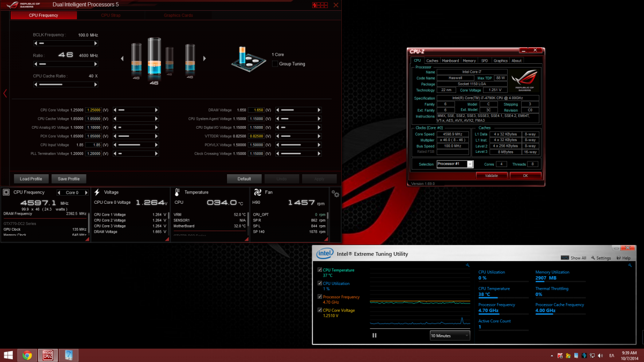The image size is (644, 362).
Task: Open the monitor panel gear settings
Action: (335, 194)
